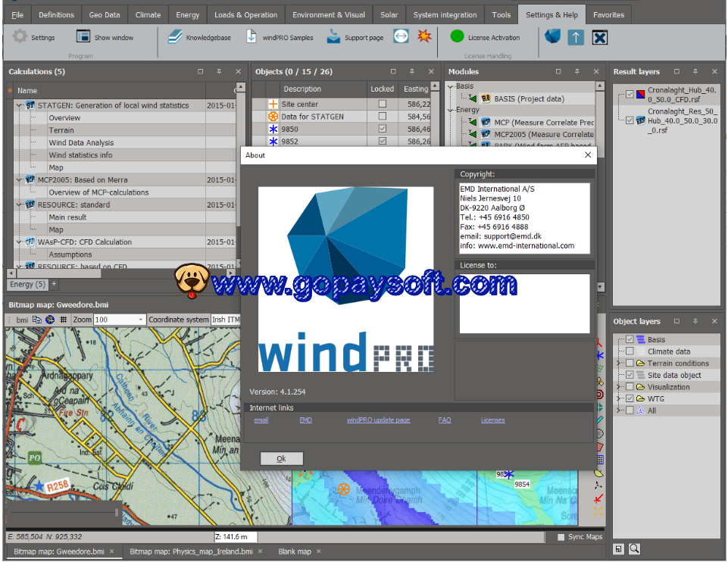Viewport: 728px width, 562px height.
Task: Collapse the RESOURCE: standard node
Action: [x=19, y=205]
